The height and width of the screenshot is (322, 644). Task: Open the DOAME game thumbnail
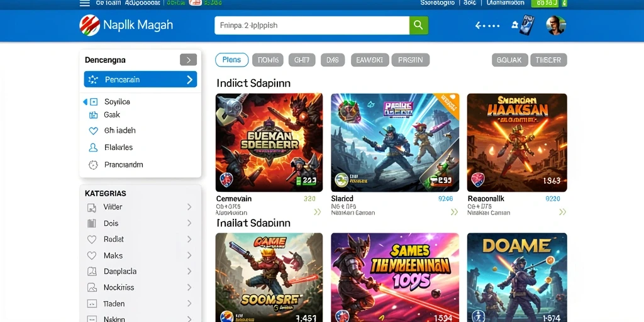[517, 277]
